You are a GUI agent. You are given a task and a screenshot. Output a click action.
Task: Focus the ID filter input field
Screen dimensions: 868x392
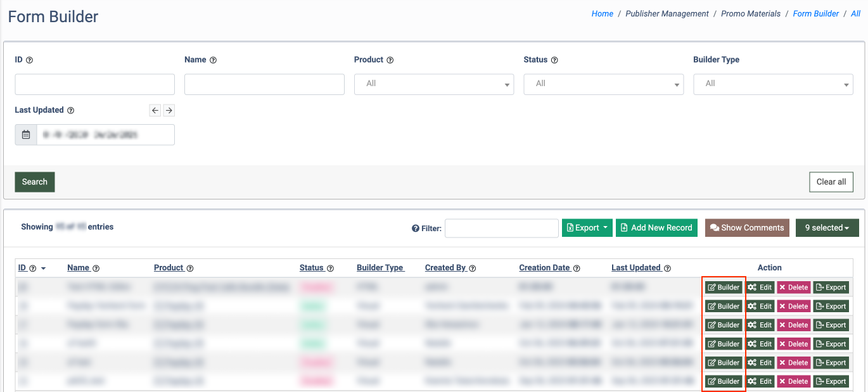[94, 84]
